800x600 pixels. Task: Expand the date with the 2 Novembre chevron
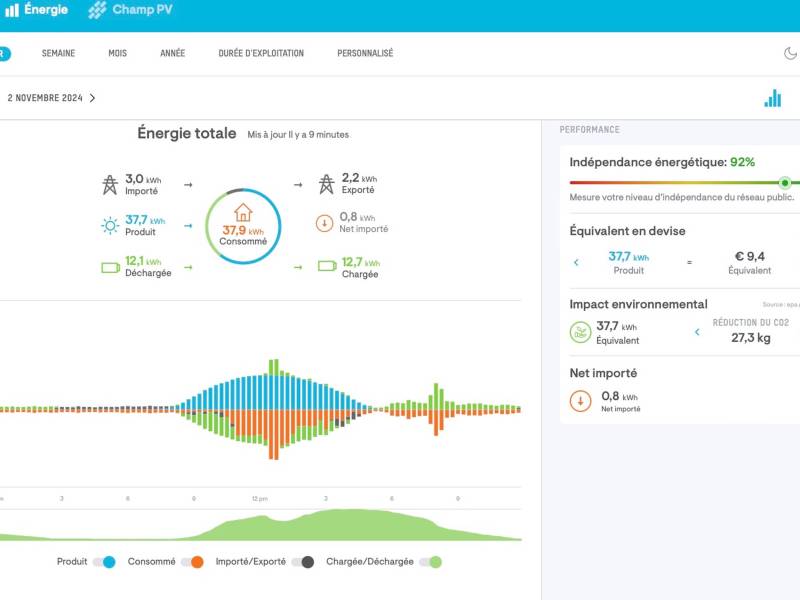(91, 99)
